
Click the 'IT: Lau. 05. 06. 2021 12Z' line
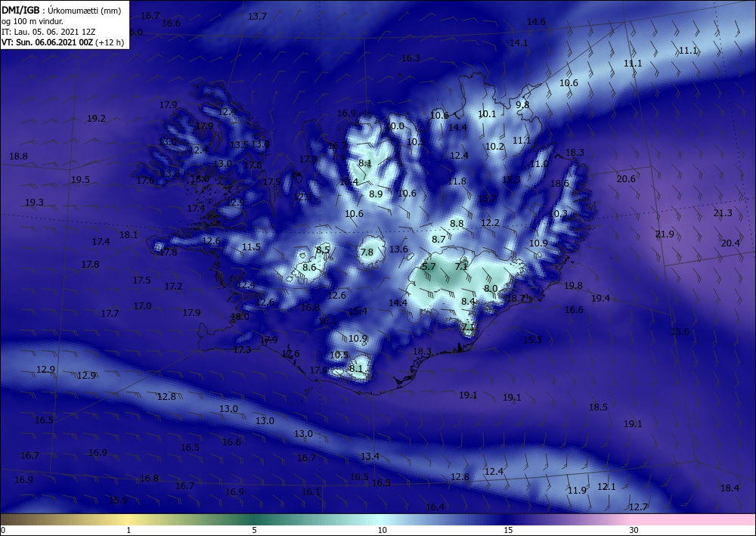[x=48, y=32]
